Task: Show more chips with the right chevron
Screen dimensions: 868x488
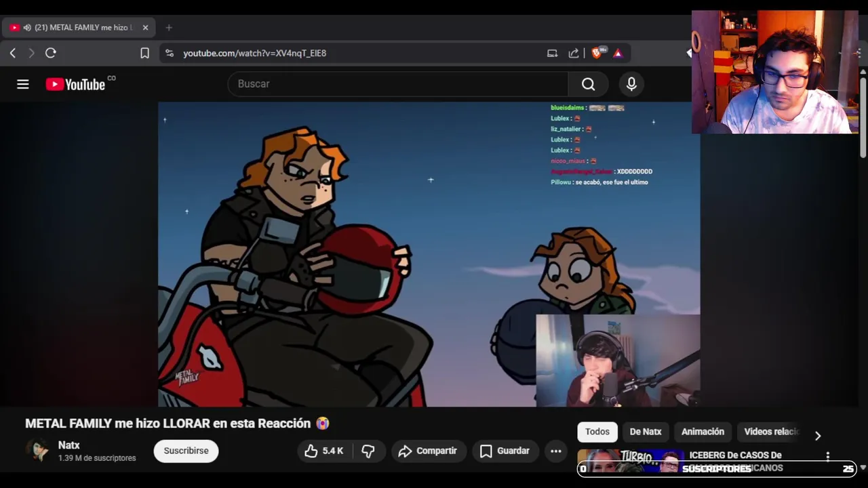Action: click(818, 435)
